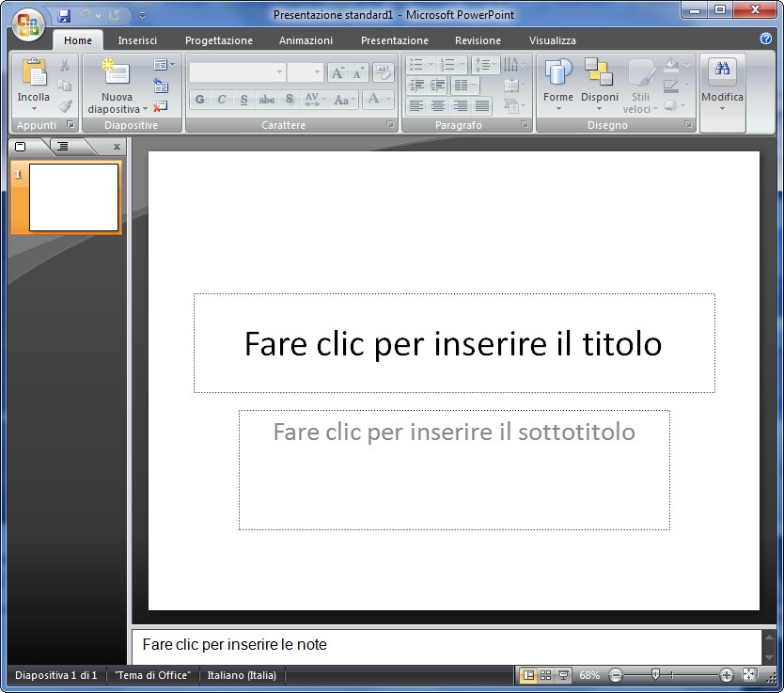
Task: Delete slide using the red X icon
Action: tap(161, 106)
